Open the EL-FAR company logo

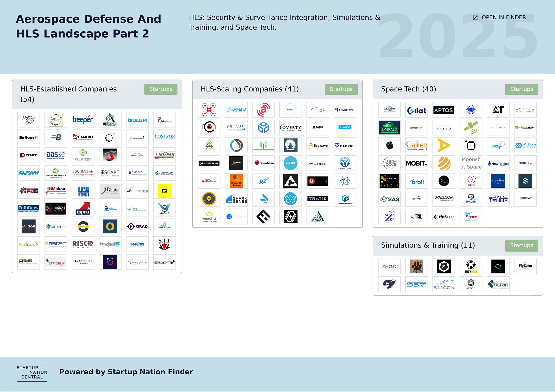165,155
